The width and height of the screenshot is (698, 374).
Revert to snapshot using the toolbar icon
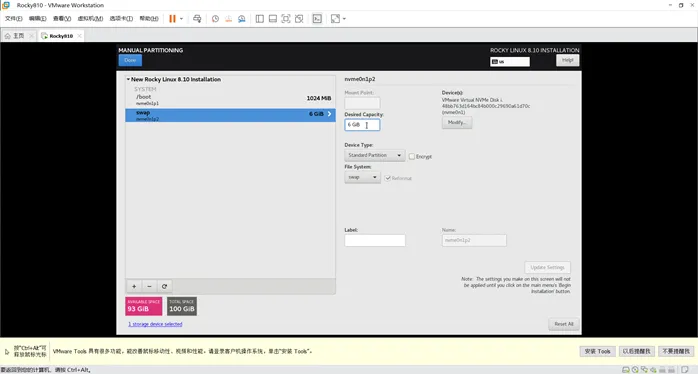coord(228,19)
